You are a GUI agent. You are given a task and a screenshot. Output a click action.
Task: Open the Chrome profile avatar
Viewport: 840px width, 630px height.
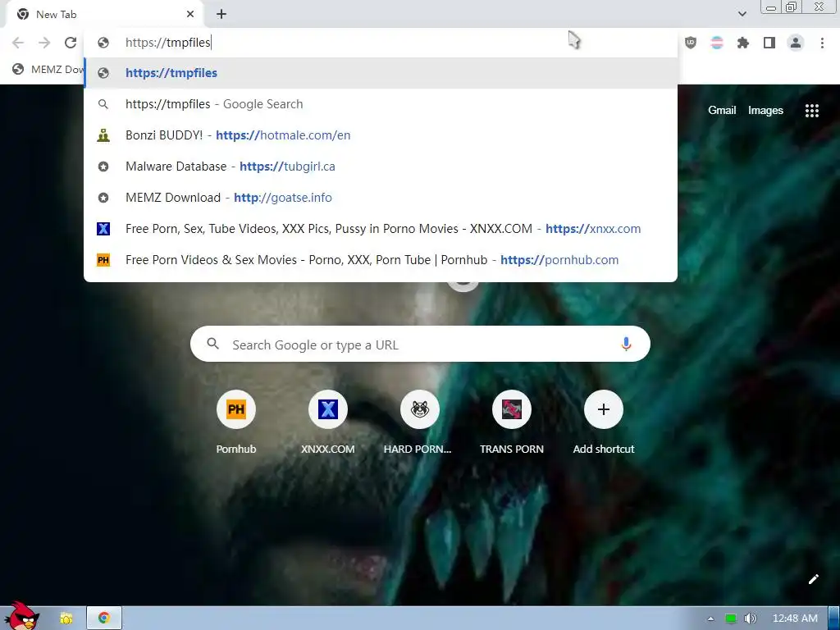tap(796, 43)
